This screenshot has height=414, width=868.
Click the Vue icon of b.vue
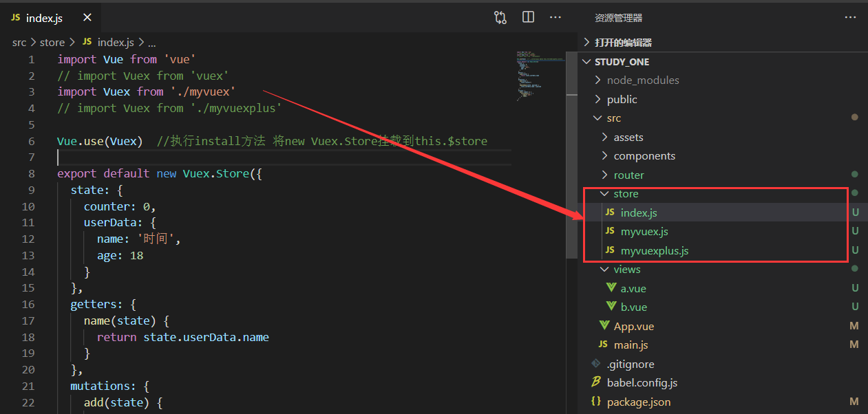coord(611,307)
